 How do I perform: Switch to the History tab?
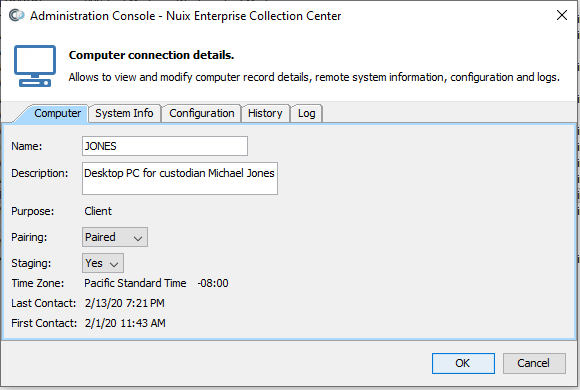pos(265,113)
